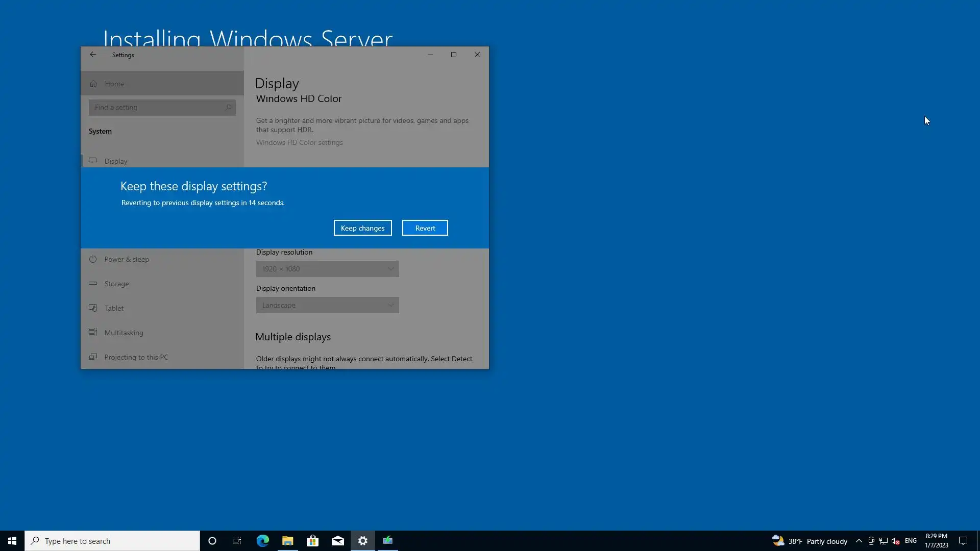Click the weather widget on taskbar
The width and height of the screenshot is (980, 551).
810,541
